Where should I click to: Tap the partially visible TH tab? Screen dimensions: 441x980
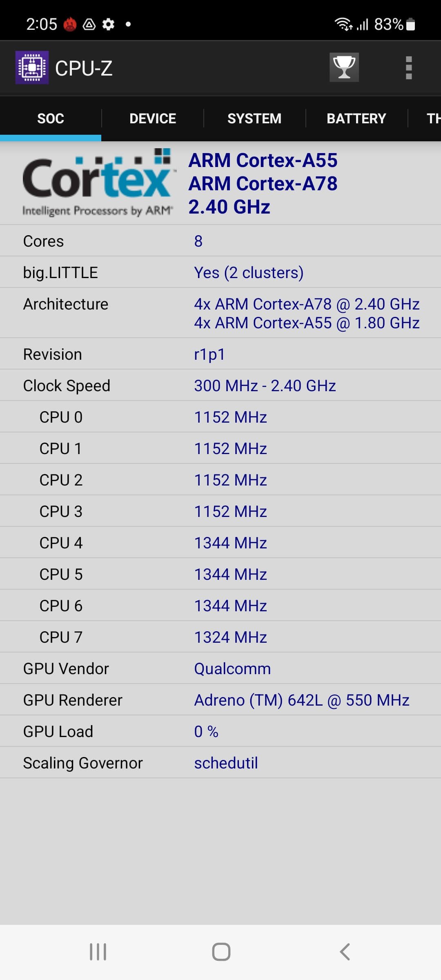pos(425,118)
